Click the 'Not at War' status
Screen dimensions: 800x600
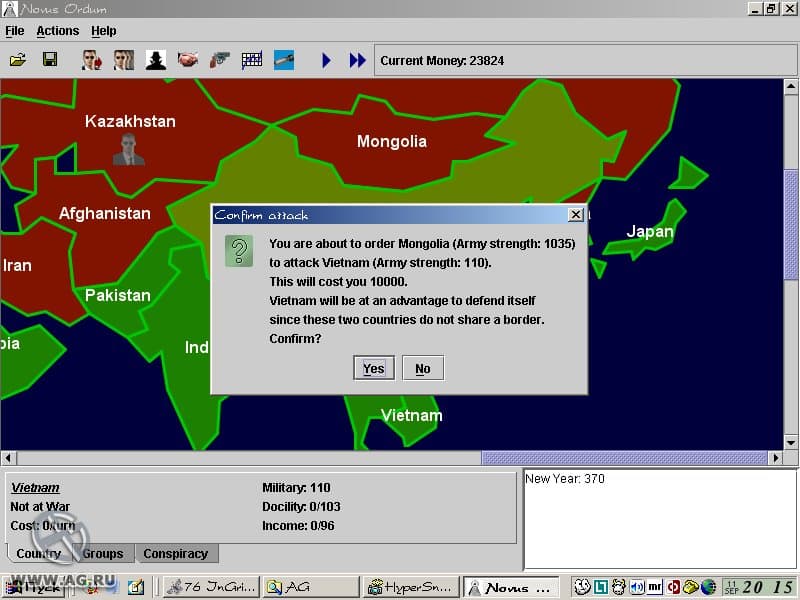tap(40, 507)
